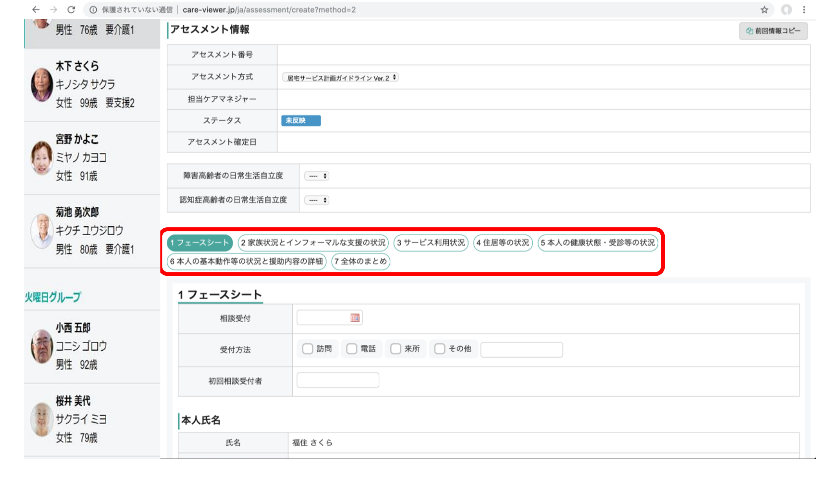Open the browser profile avatar icon
This screenshot has height=504, width=840.
[786, 9]
